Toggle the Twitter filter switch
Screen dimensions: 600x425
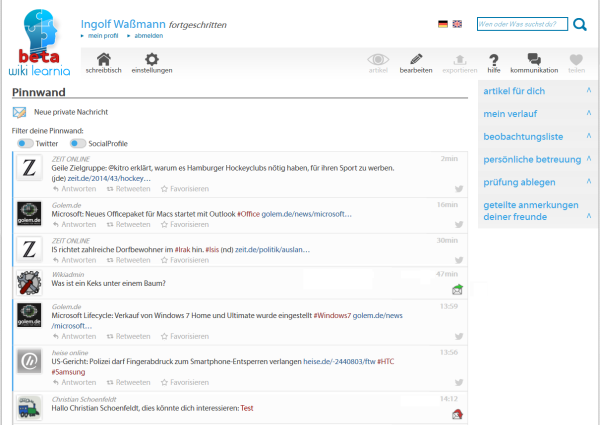tap(25, 143)
